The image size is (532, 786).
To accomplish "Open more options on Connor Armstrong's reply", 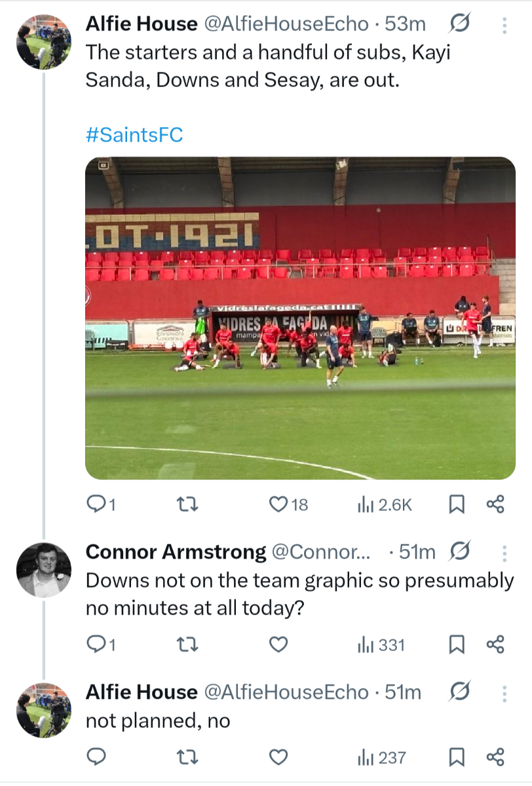I will [504, 553].
